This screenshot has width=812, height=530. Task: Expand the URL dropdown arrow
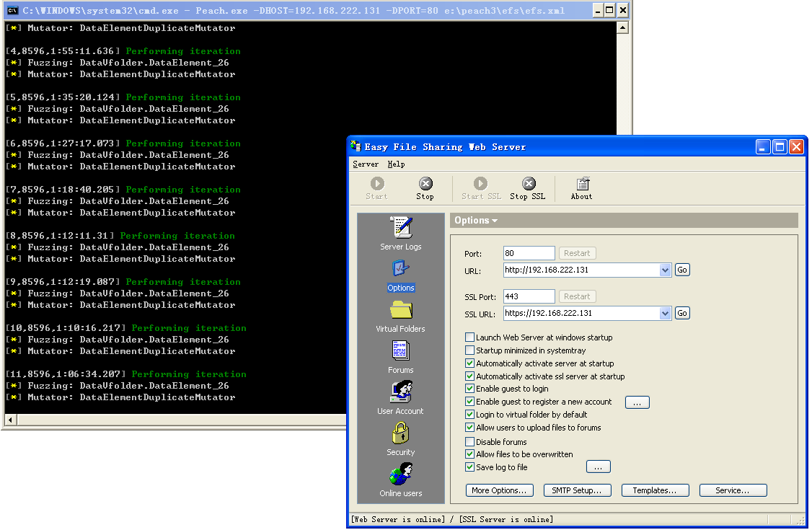666,270
